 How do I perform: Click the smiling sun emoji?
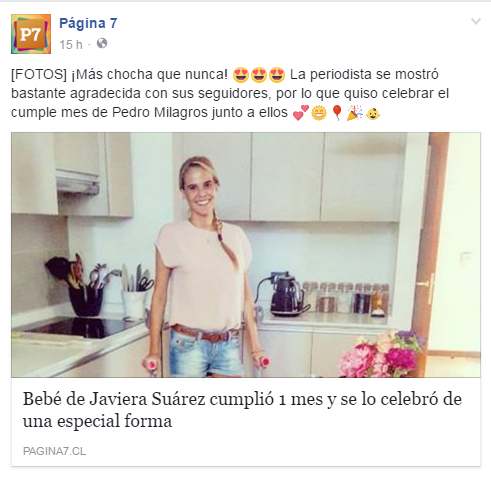[x=319, y=113]
